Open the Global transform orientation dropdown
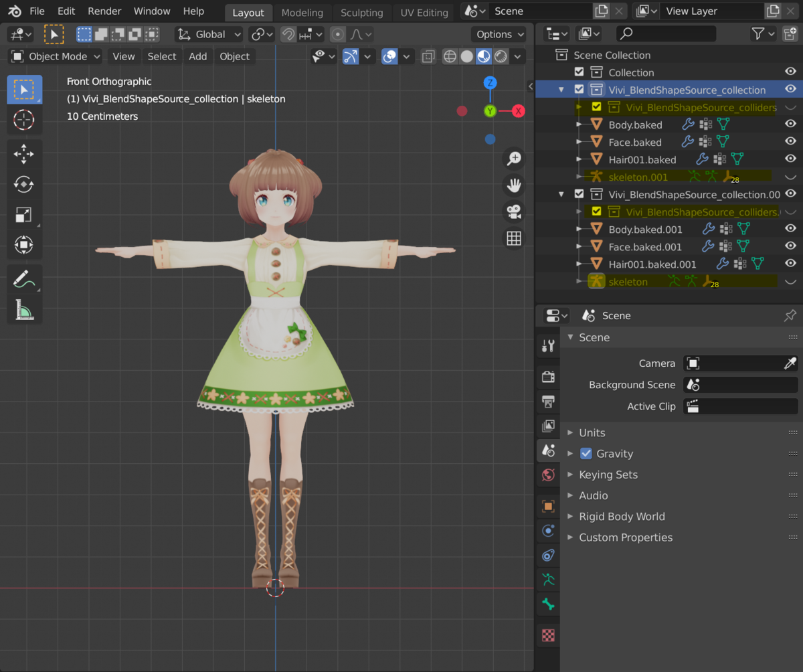The height and width of the screenshot is (672, 803). [209, 34]
